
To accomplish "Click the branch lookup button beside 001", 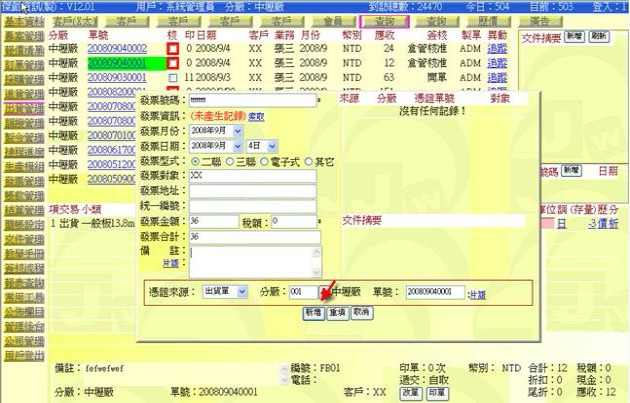I will pos(323,292).
